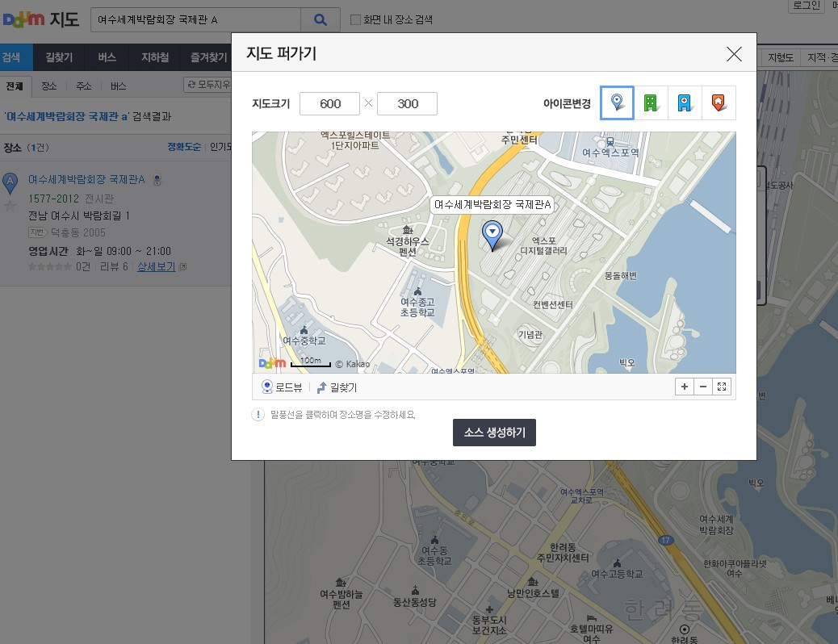
Task: Click the magnifier search button
Action: [x=321, y=19]
